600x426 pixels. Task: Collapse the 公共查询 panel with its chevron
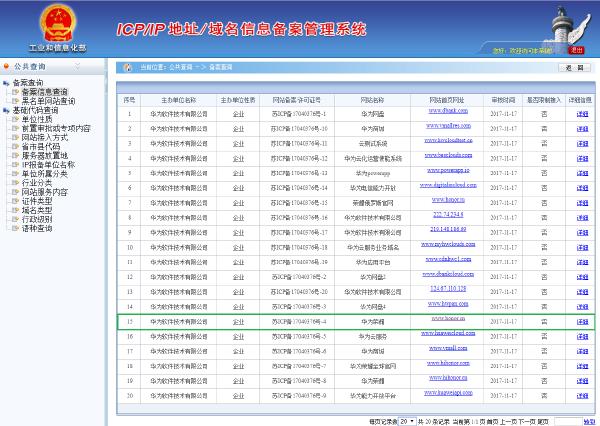tap(77, 67)
